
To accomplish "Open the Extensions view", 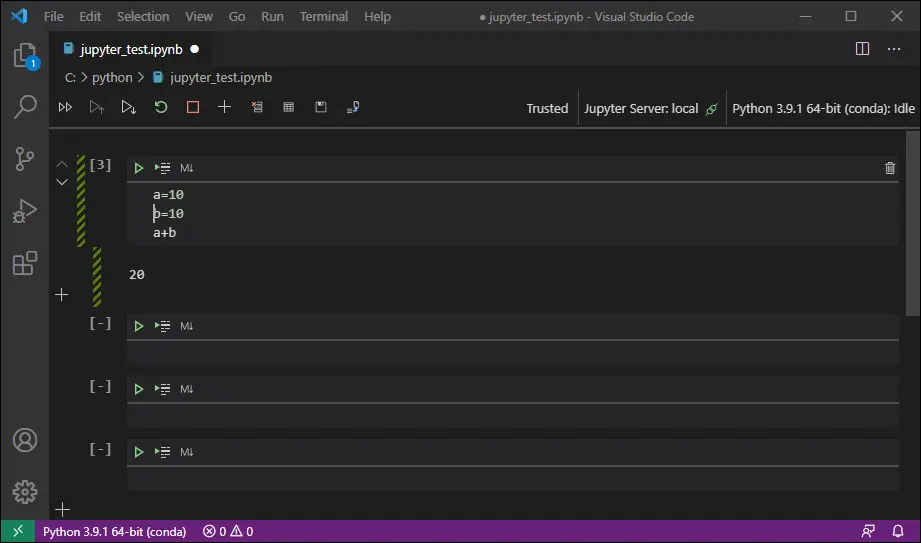I will pyautogui.click(x=25, y=263).
